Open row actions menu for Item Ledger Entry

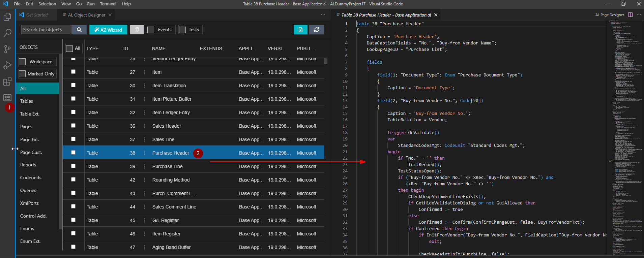coord(145,112)
